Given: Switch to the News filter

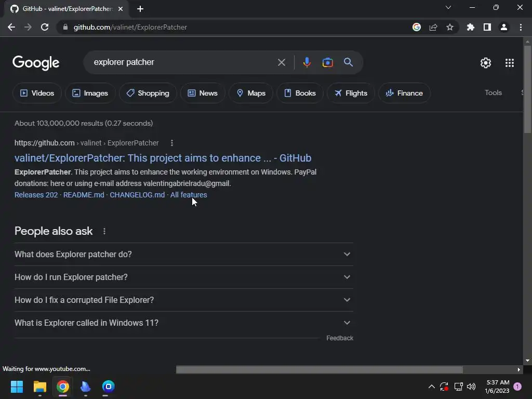Looking at the screenshot, I should (x=203, y=93).
